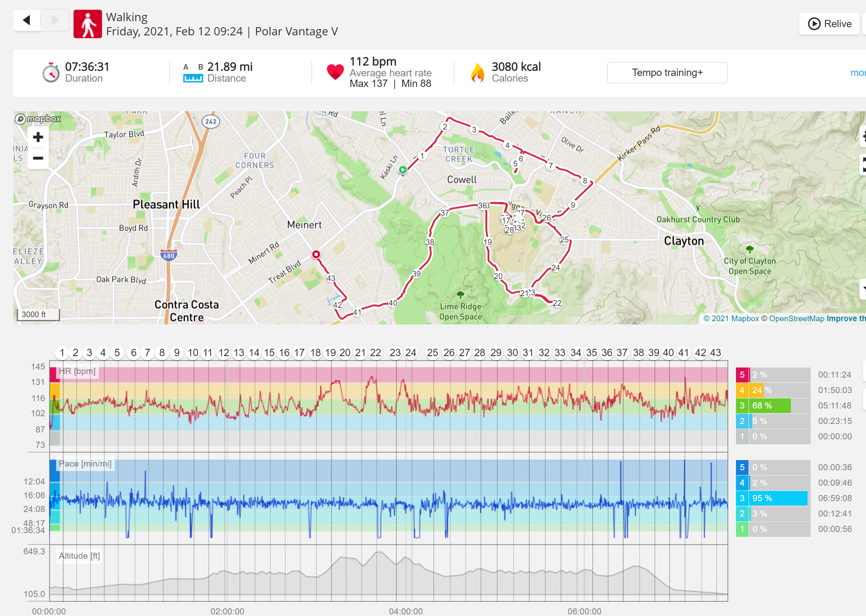866x616 pixels.
Task: Select lap 25 marker above the chart
Action: (x=433, y=352)
